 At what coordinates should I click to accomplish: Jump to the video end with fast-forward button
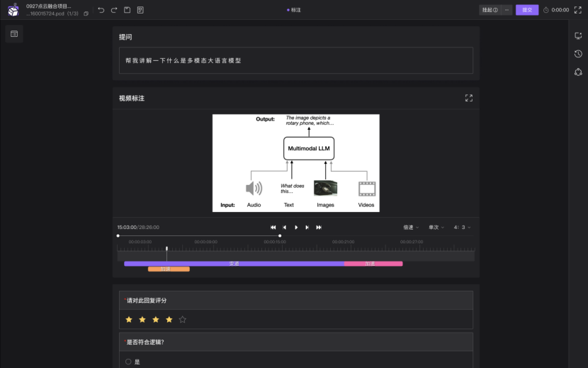point(319,227)
